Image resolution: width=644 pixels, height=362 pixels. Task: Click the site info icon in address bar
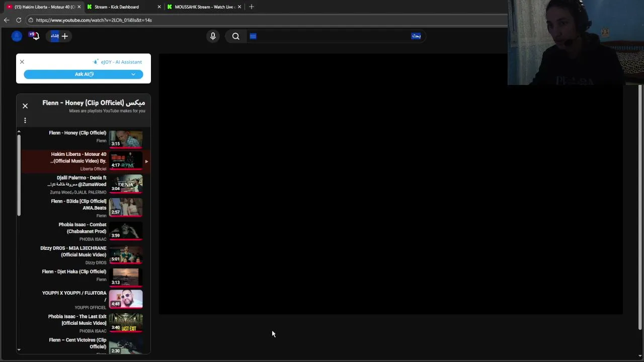[x=31, y=20]
